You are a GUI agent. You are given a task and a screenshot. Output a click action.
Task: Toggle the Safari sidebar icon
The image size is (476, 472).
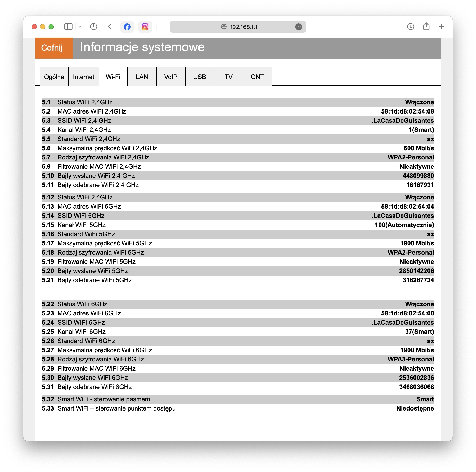coord(68,27)
